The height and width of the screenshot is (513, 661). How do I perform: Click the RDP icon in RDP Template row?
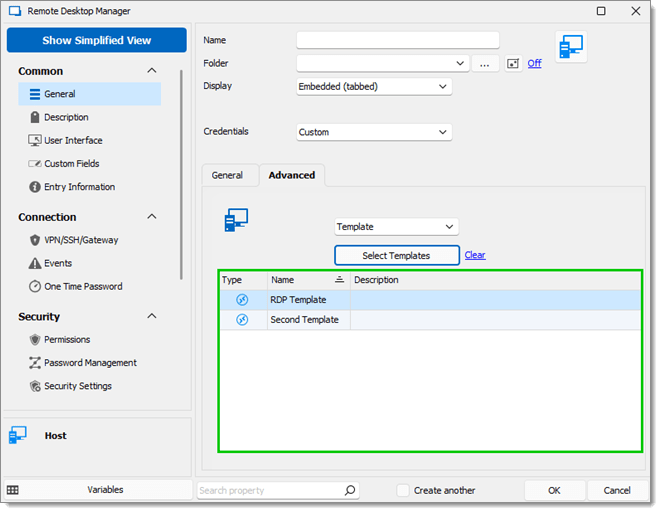(242, 300)
